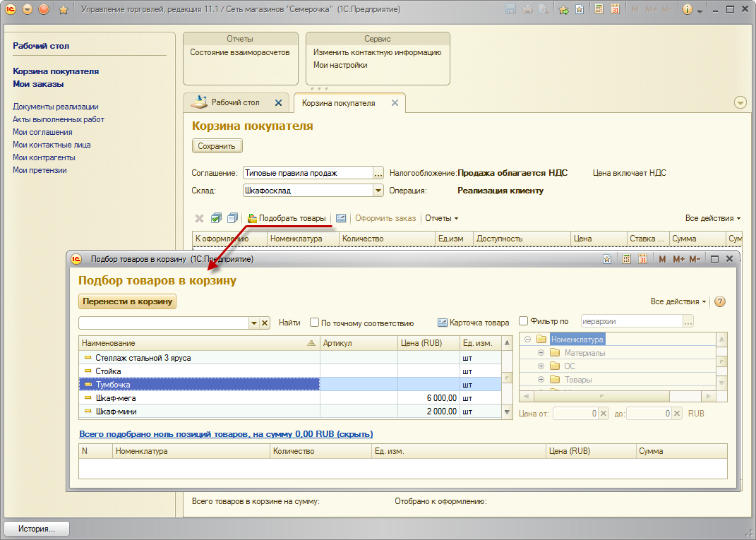Open the calculator in the main title bar
The height and width of the screenshot is (540, 756).
click(599, 9)
